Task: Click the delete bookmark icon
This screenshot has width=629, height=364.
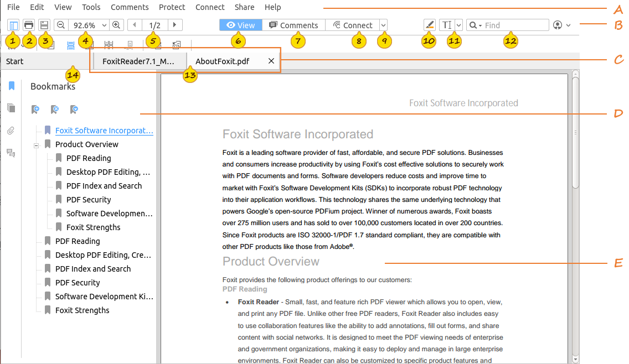Action: click(55, 110)
